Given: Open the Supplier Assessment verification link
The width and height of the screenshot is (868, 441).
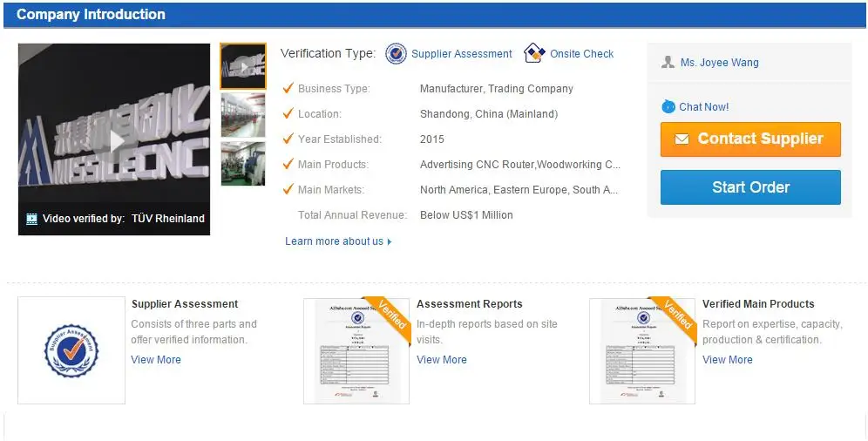Looking at the screenshot, I should click(x=462, y=54).
